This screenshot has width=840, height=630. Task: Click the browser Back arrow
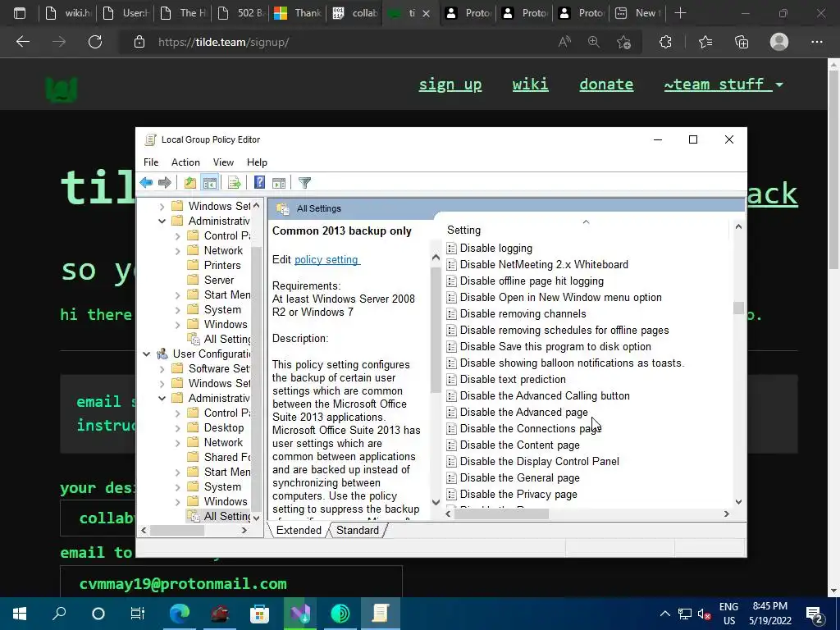[x=23, y=42]
